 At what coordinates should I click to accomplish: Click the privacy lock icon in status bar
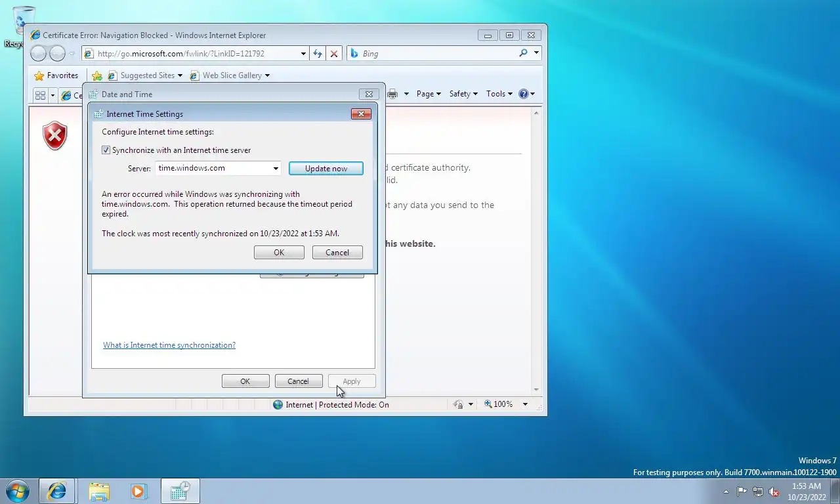pos(459,404)
